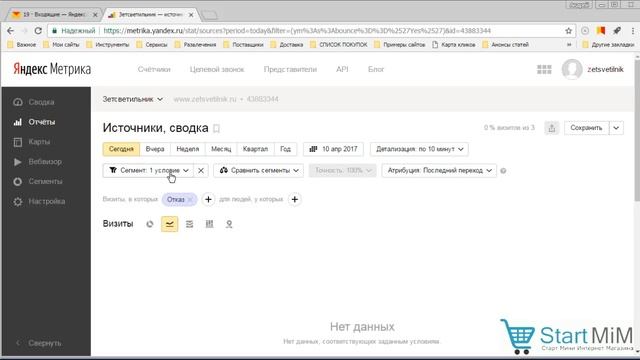The width and height of the screenshot is (640, 360).
Task: Expand the Сегмент: 1 условие dropdown
Action: [x=149, y=170]
